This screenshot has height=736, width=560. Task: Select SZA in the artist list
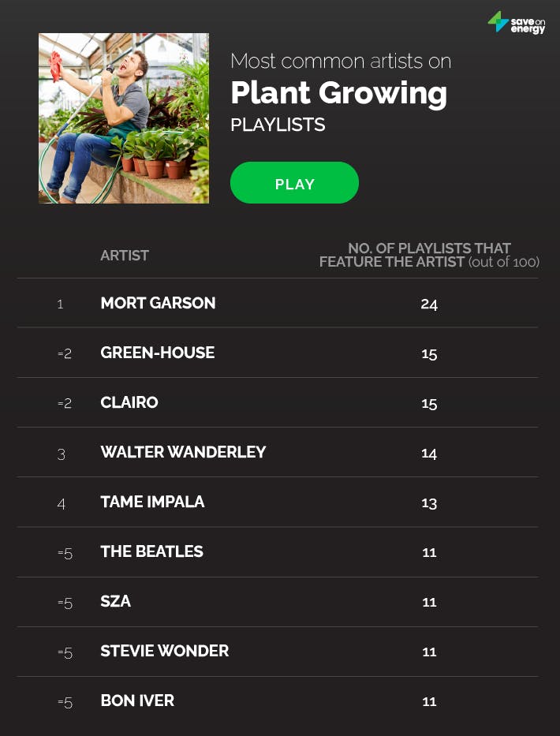pos(116,601)
